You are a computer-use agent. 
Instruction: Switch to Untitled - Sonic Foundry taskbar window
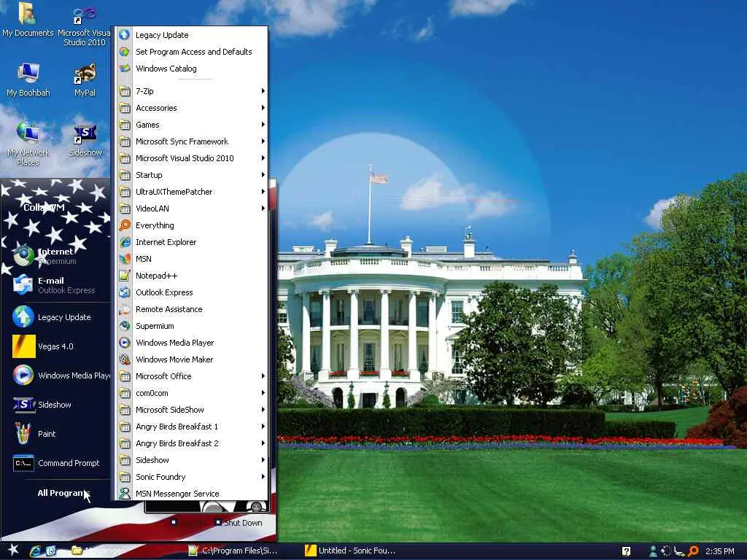pyautogui.click(x=350, y=551)
